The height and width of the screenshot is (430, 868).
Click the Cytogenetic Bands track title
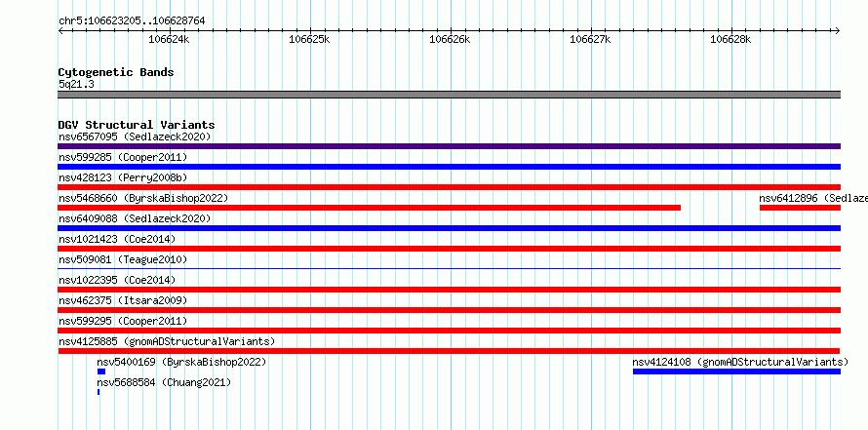point(116,72)
